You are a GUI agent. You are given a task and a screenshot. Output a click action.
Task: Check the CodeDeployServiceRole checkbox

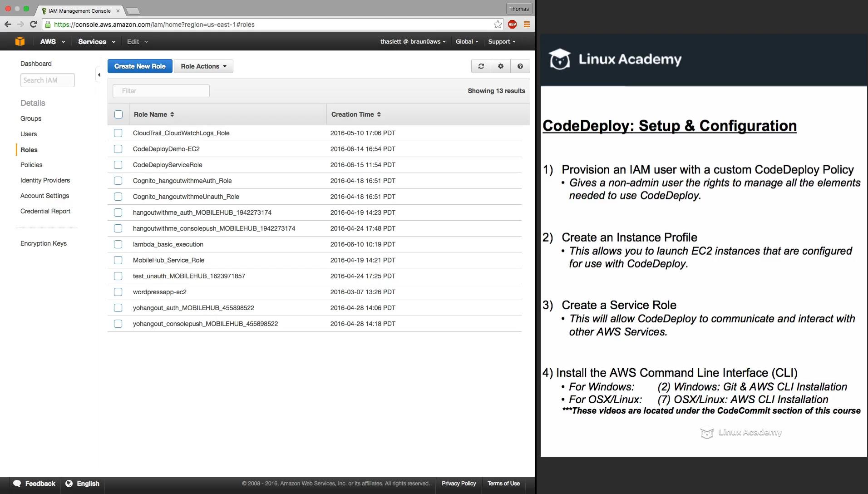pyautogui.click(x=118, y=165)
